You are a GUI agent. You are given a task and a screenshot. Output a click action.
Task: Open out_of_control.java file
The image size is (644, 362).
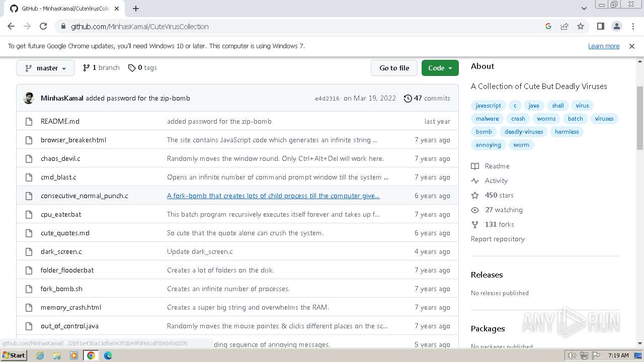click(x=69, y=326)
